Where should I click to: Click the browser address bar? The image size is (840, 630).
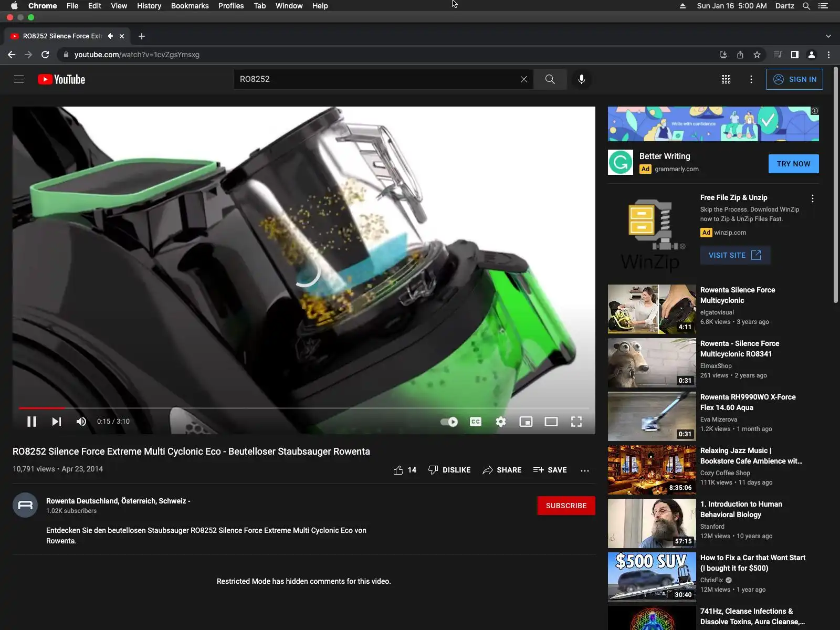coord(388,55)
